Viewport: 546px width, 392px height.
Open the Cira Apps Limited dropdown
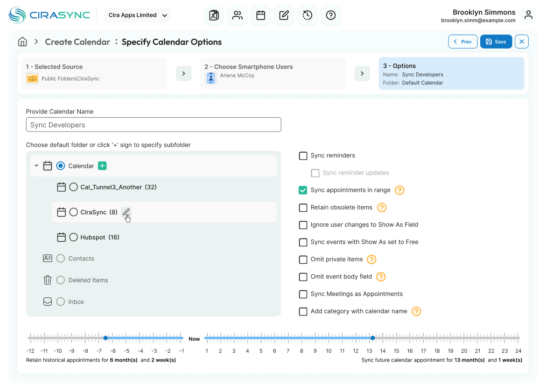[137, 15]
